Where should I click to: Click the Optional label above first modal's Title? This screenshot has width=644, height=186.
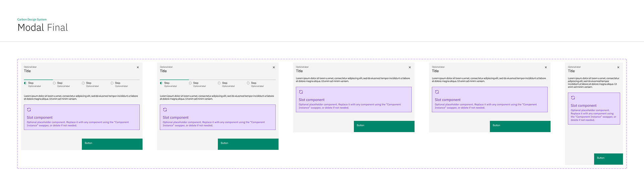click(30, 67)
